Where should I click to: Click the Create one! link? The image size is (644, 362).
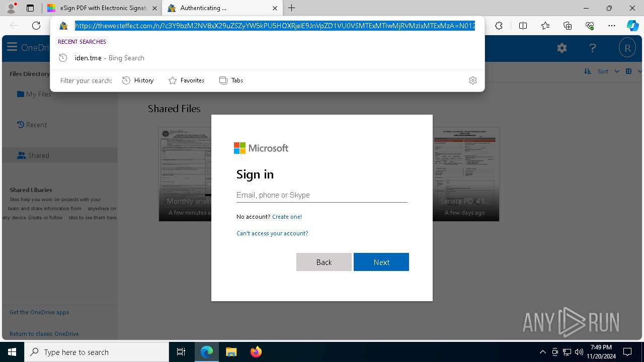pos(287,217)
